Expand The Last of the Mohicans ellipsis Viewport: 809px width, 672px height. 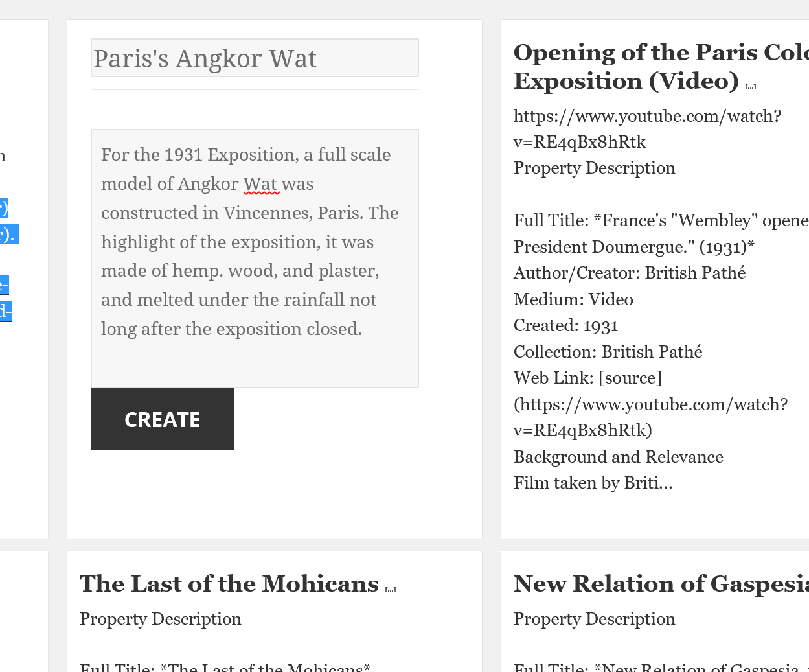(x=391, y=589)
